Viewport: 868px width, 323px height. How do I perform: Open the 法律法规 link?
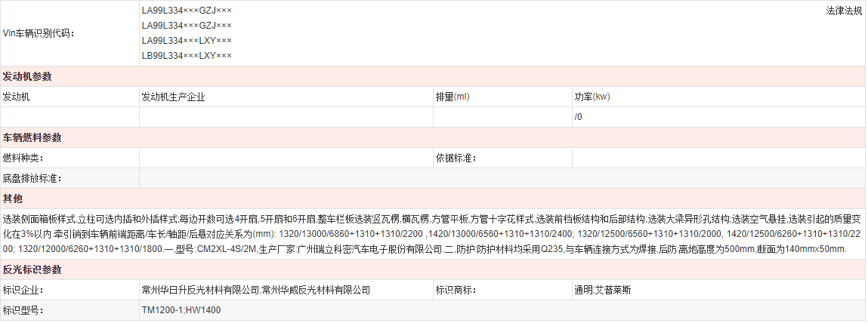coord(844,11)
